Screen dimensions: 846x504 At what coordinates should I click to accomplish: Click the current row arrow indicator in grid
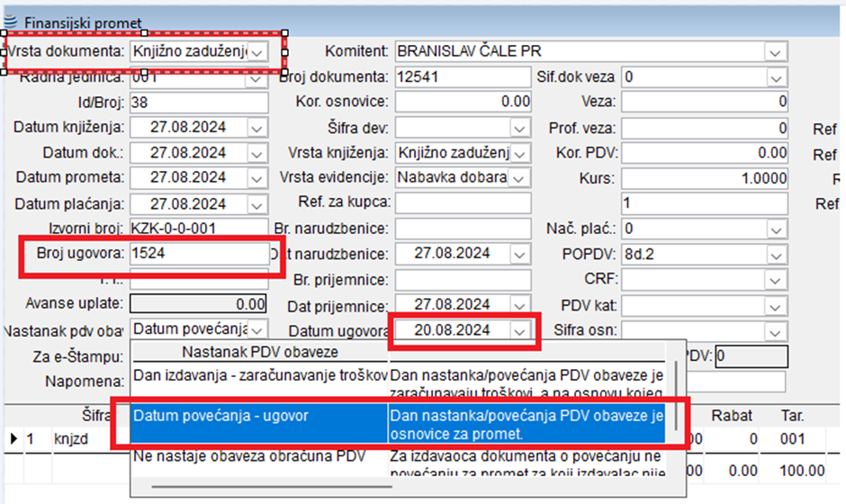point(13,439)
